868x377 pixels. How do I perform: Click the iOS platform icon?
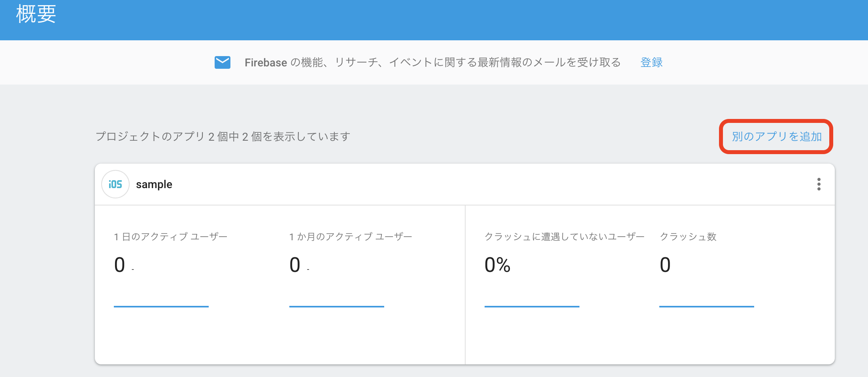click(x=115, y=184)
